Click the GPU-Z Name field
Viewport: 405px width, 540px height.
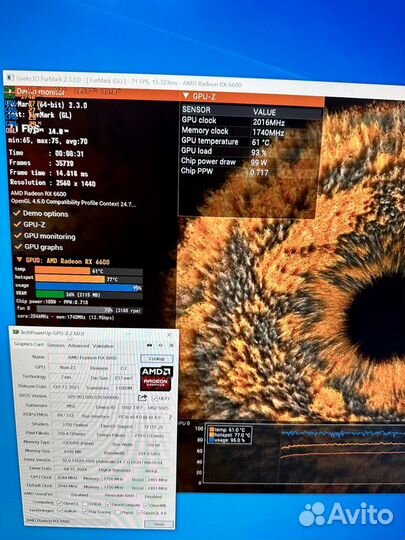92,357
